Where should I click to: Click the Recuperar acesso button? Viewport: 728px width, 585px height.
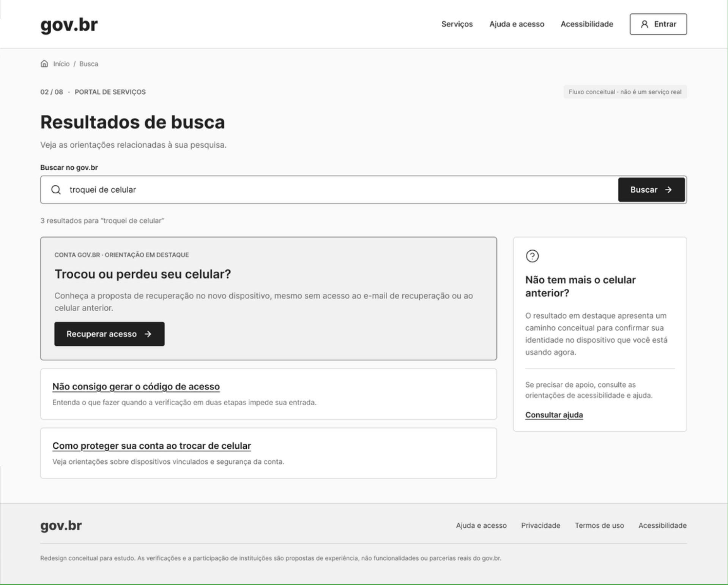click(x=109, y=334)
